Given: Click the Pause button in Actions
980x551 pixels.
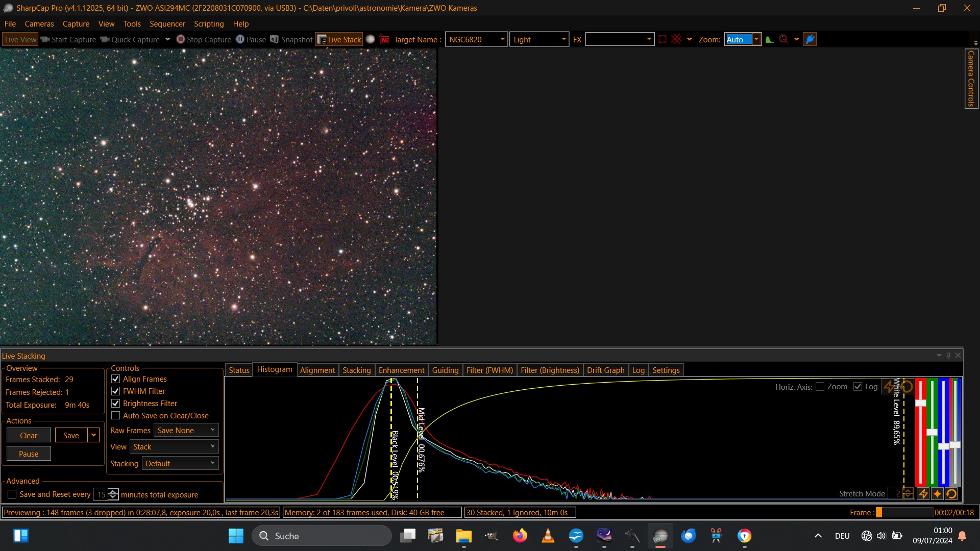Looking at the screenshot, I should [x=29, y=454].
